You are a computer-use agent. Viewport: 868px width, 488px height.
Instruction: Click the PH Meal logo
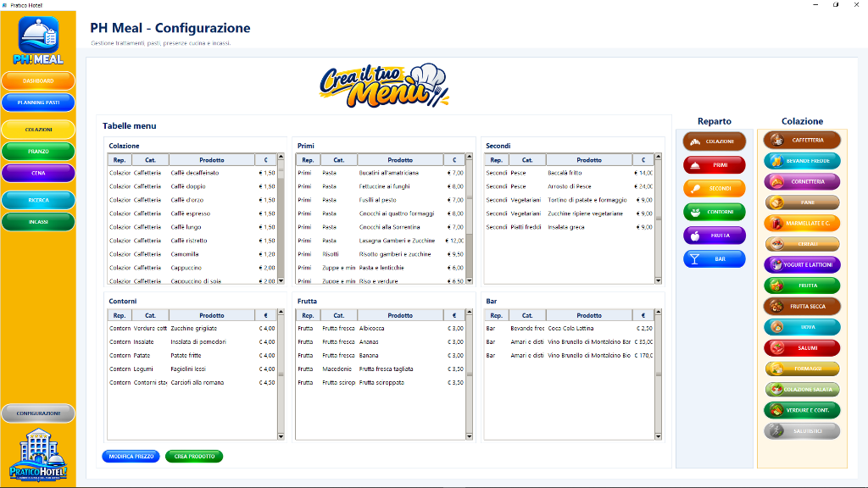[38, 41]
